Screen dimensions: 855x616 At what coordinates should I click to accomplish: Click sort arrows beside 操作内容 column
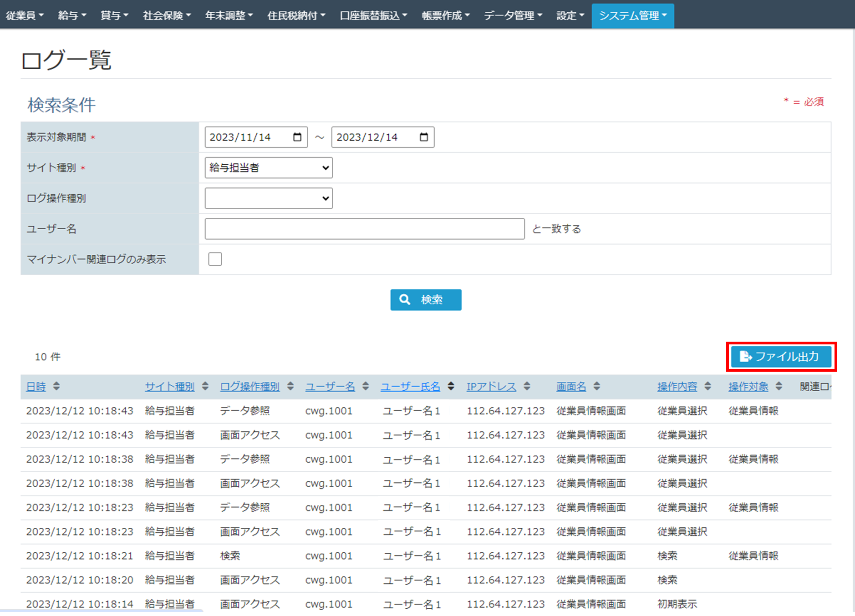click(707, 386)
